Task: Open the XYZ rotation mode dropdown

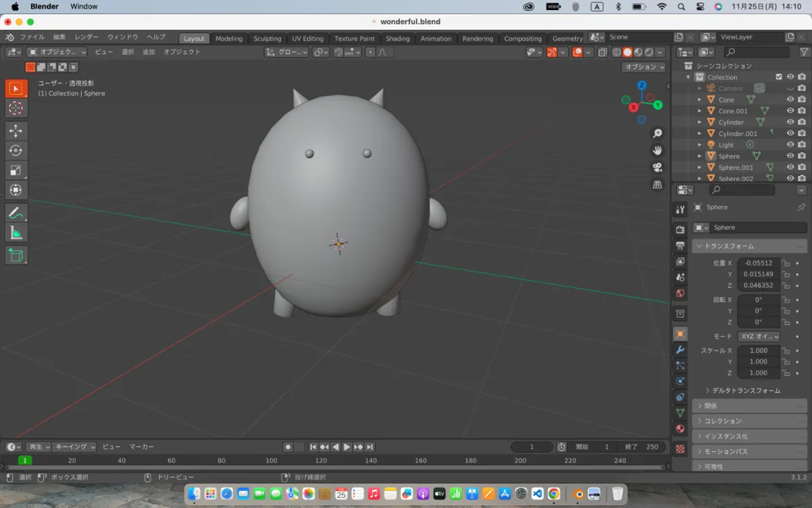Action: (x=759, y=336)
